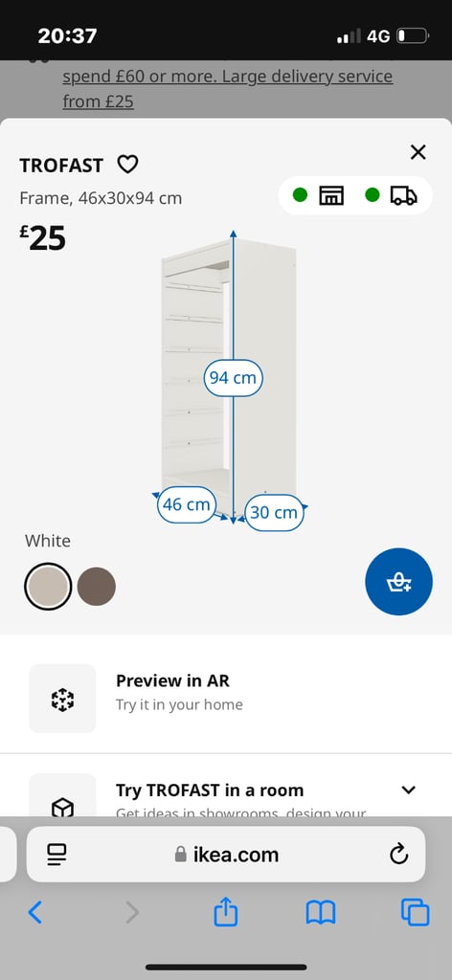
Task: Go back in Safari
Action: tap(35, 913)
